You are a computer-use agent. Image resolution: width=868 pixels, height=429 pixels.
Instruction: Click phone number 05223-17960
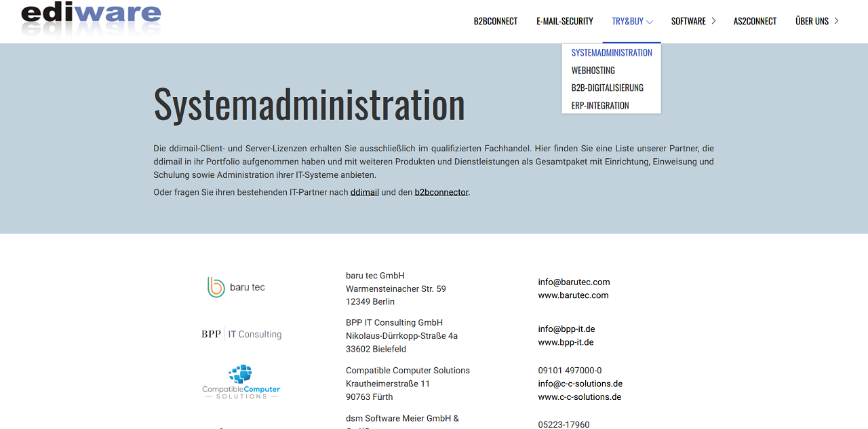(564, 425)
